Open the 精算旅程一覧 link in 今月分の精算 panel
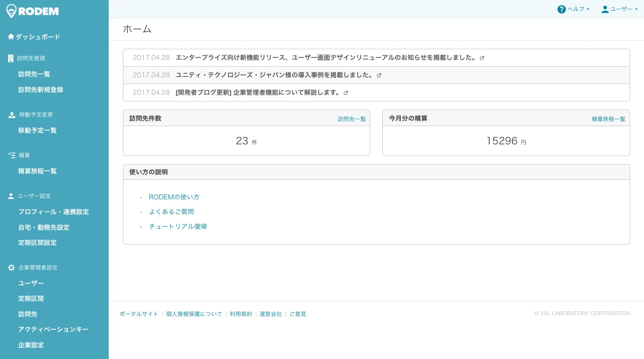Viewport: 644px width, 359px height. click(608, 119)
